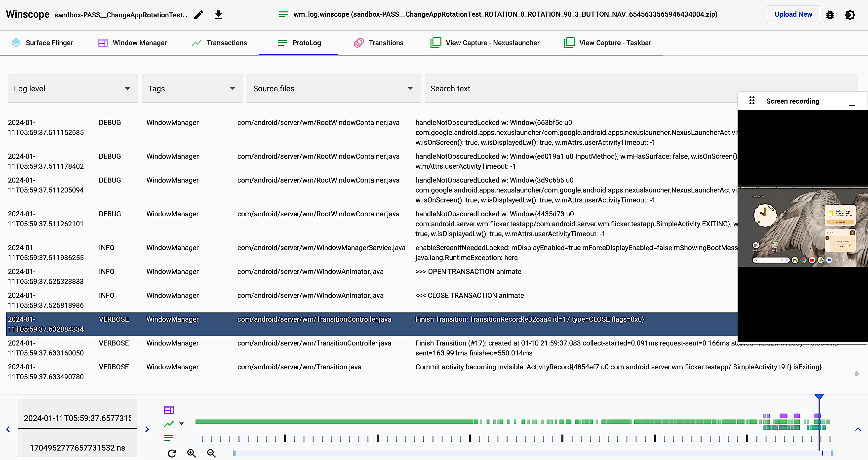Click the zoom in icon on timeline
The height and width of the screenshot is (460, 868).
click(x=192, y=453)
